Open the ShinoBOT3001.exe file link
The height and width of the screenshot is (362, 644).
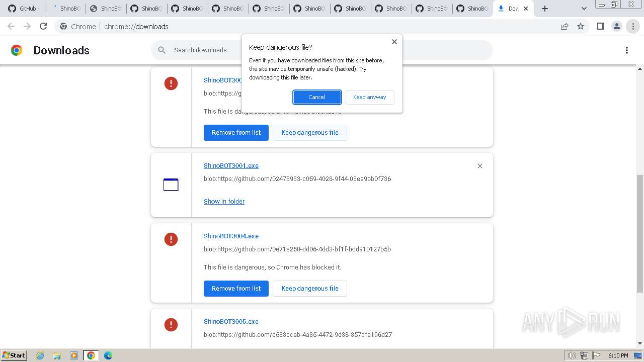[231, 165]
